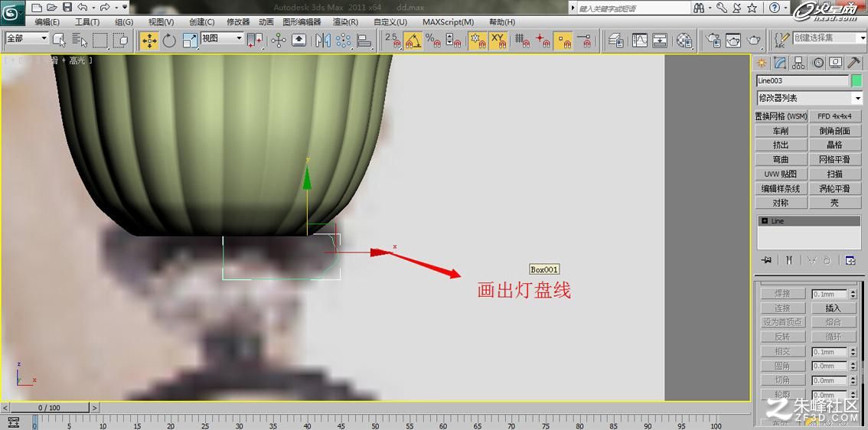Toggle the 2.5D Snaps button
868x430 pixels.
393,40
